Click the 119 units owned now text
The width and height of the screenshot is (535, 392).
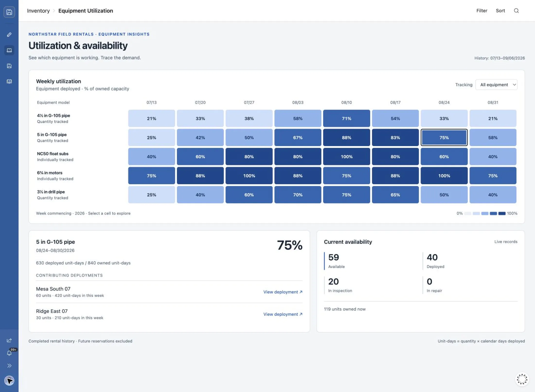click(x=345, y=309)
